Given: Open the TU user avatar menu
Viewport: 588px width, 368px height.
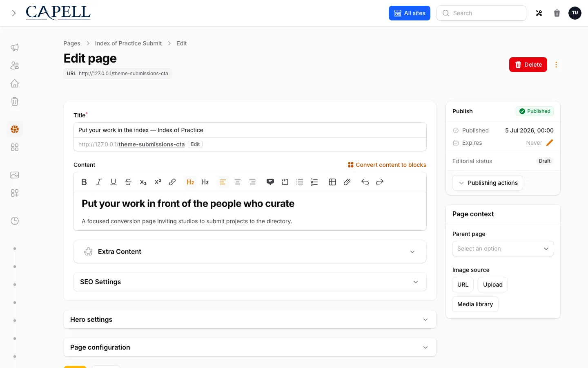Looking at the screenshot, I should tap(575, 13).
